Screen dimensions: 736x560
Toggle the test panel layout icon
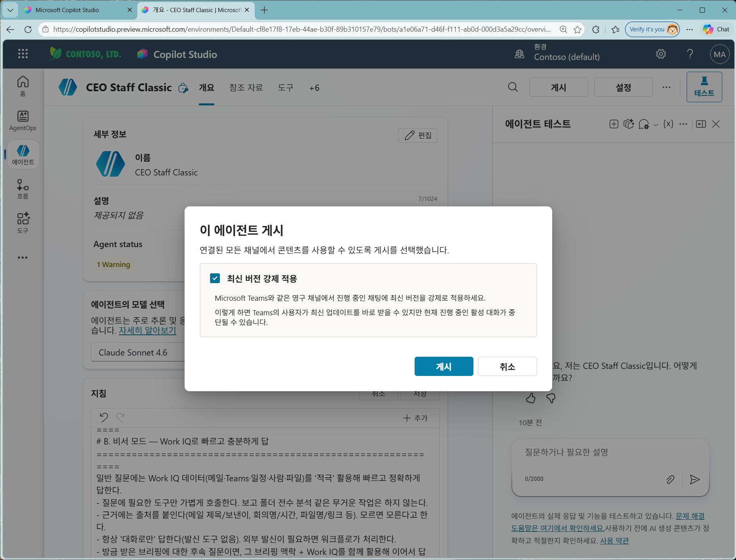point(701,124)
